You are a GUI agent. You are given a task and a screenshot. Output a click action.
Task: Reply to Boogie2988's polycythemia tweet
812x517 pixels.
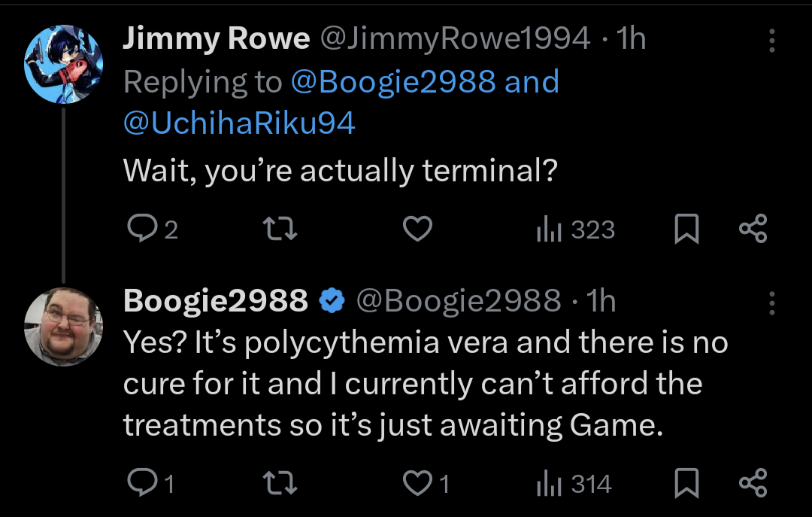150,483
